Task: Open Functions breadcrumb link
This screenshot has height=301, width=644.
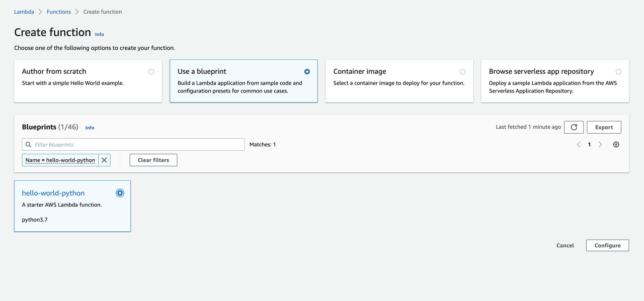Action: pyautogui.click(x=59, y=12)
